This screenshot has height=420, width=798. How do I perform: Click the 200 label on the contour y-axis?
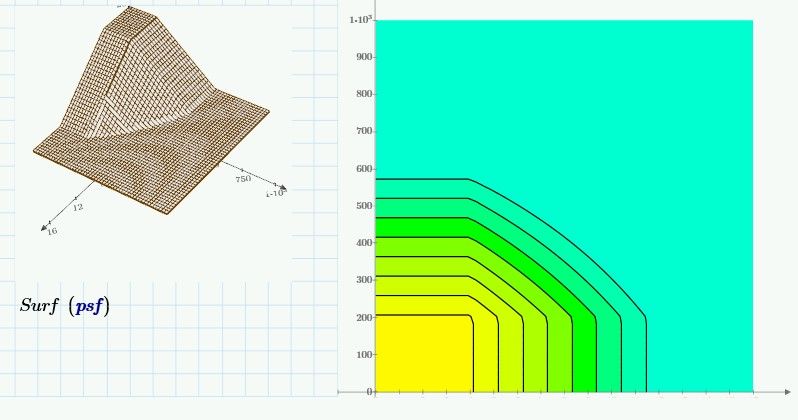pos(364,317)
